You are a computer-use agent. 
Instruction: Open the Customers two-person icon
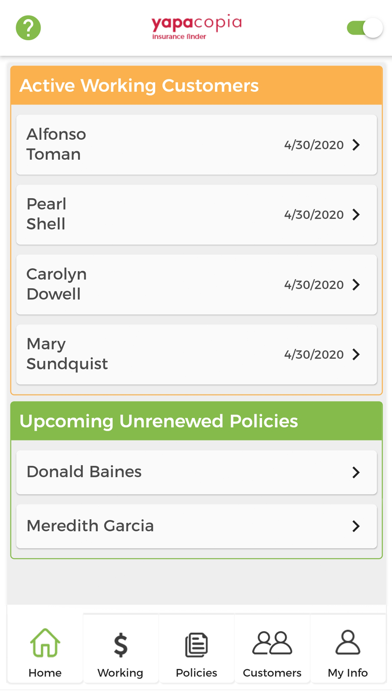[x=272, y=643]
